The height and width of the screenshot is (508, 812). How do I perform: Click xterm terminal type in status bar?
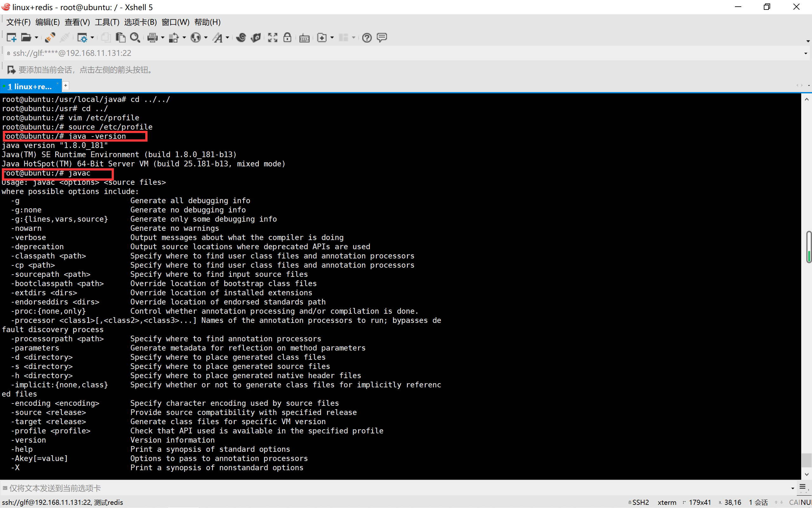tap(667, 502)
